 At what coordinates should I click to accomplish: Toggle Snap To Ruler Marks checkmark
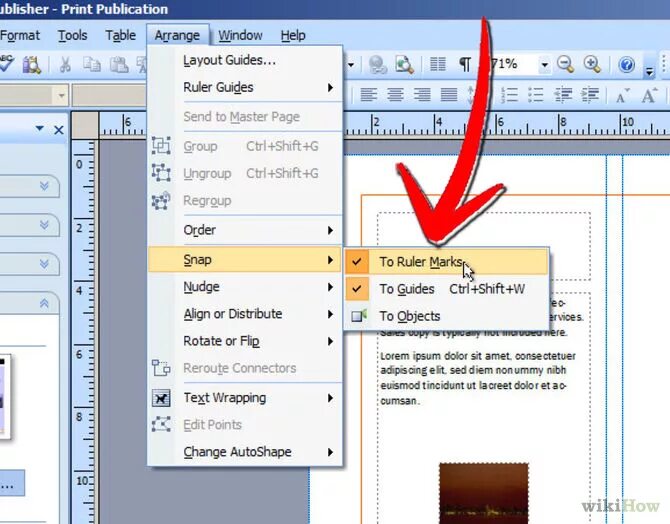pyautogui.click(x=357, y=261)
